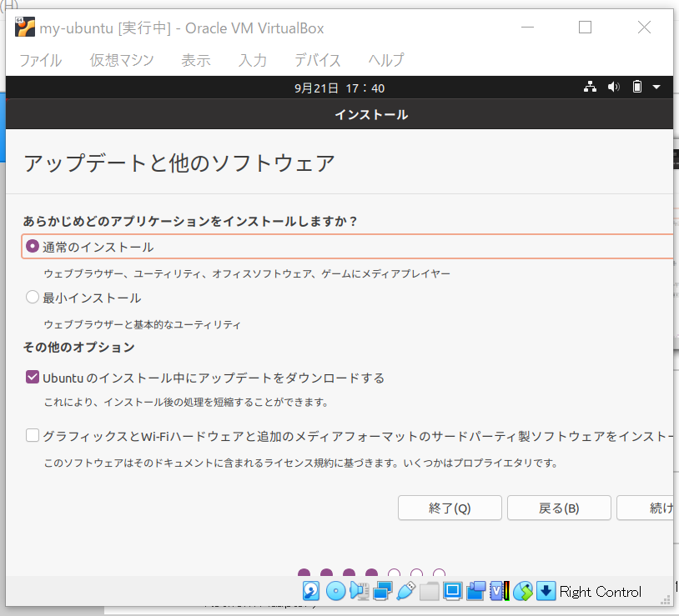Click the 9月21日 17:40 clock
679x616 pixels.
click(339, 88)
